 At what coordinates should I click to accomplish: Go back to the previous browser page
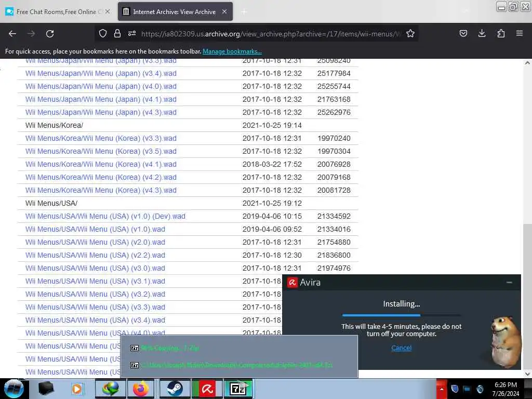click(x=12, y=34)
